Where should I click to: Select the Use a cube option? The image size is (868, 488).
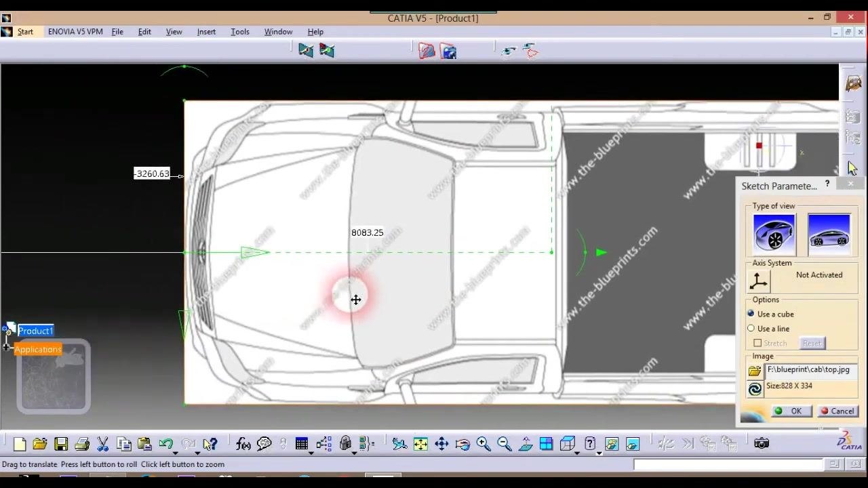pyautogui.click(x=751, y=314)
